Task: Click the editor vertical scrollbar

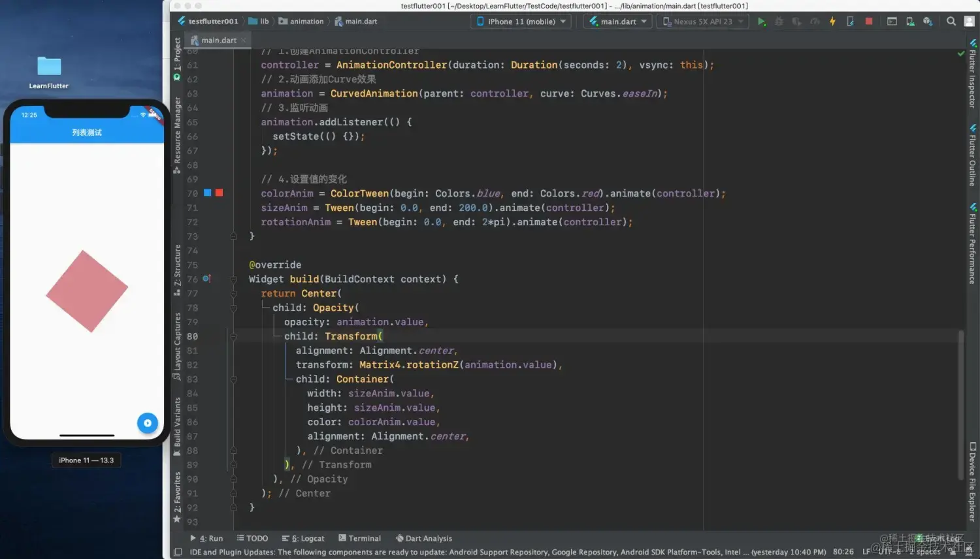Action: pyautogui.click(x=961, y=405)
